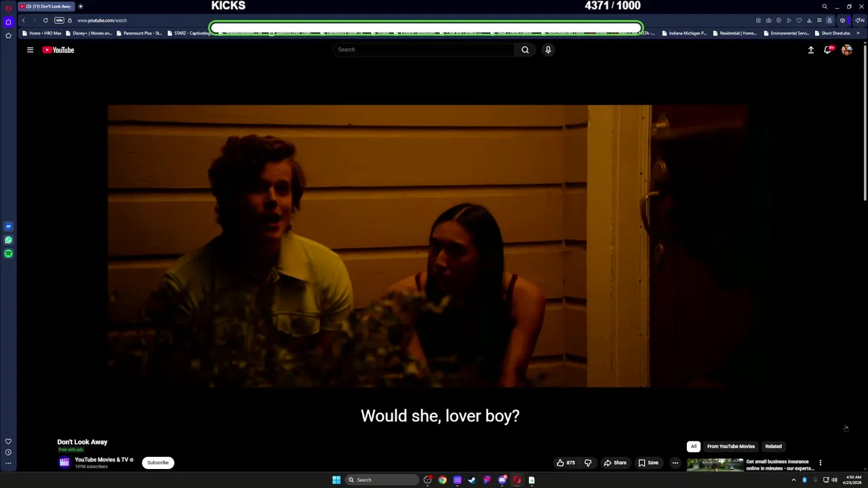Click the YouTube search magnifier button
Screen dimensions: 868x488
click(525, 49)
